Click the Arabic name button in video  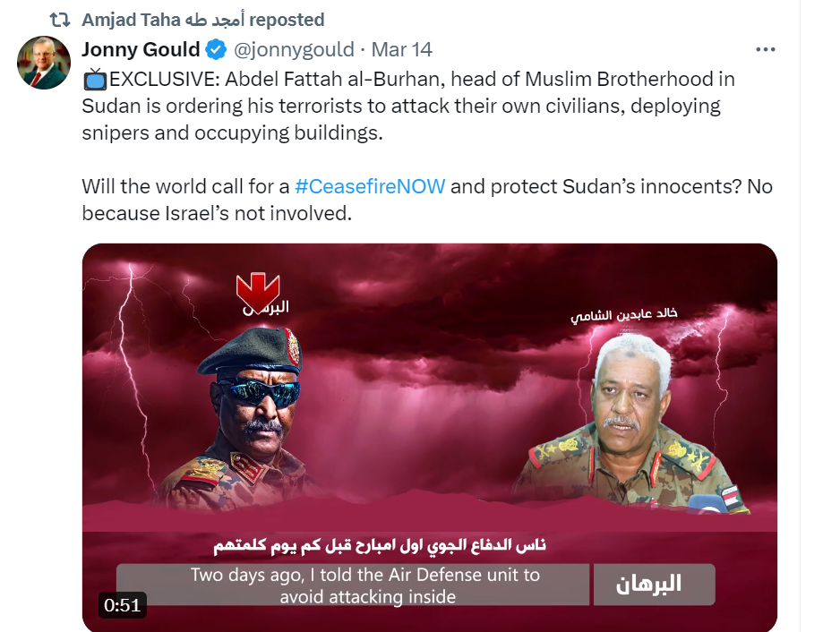654,585
